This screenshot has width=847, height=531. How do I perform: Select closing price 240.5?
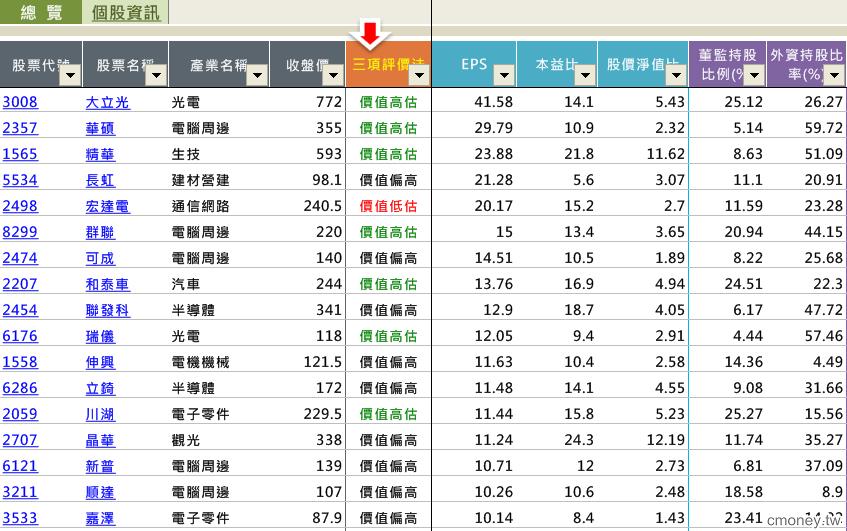click(322, 206)
